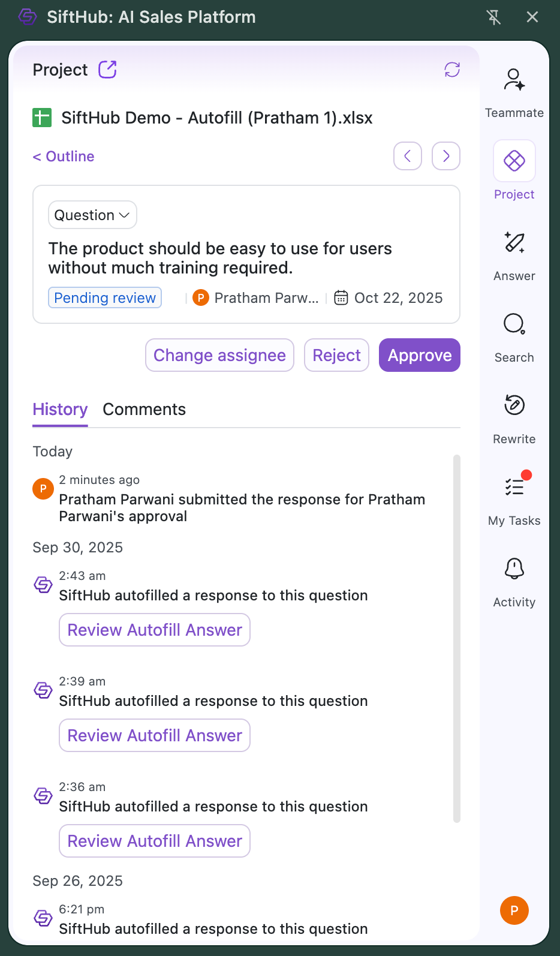Review the 2:43 am autofill answer

[155, 630]
